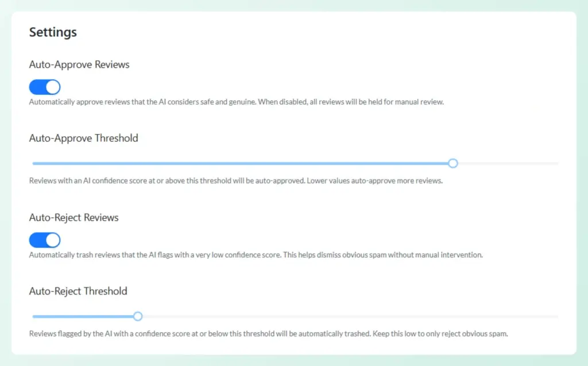Click the Settings page heading
This screenshot has height=366, width=588.
coord(52,32)
